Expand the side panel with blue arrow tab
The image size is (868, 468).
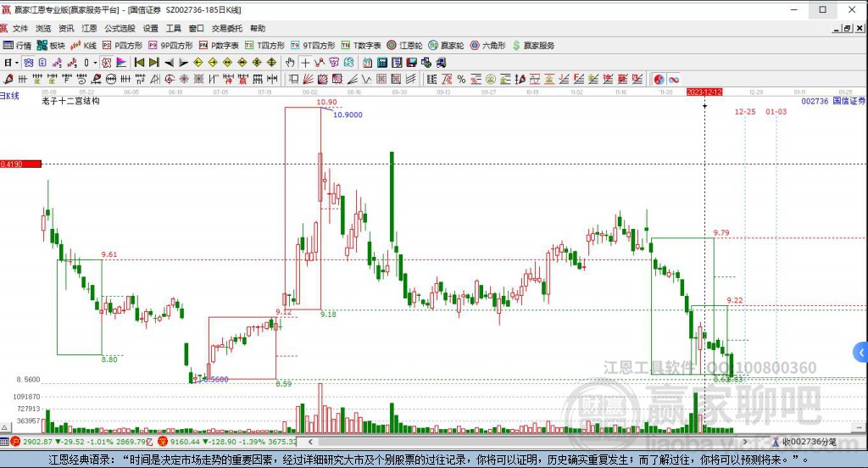click(861, 352)
